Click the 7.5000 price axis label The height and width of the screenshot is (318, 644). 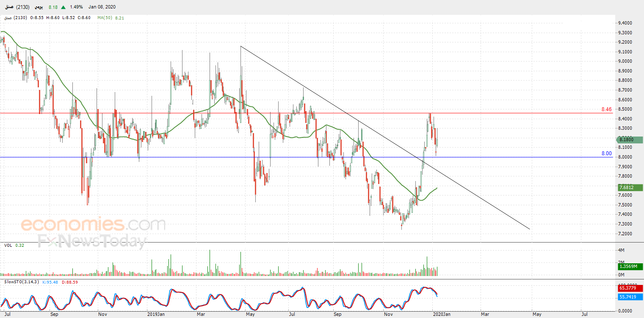(x=626, y=205)
